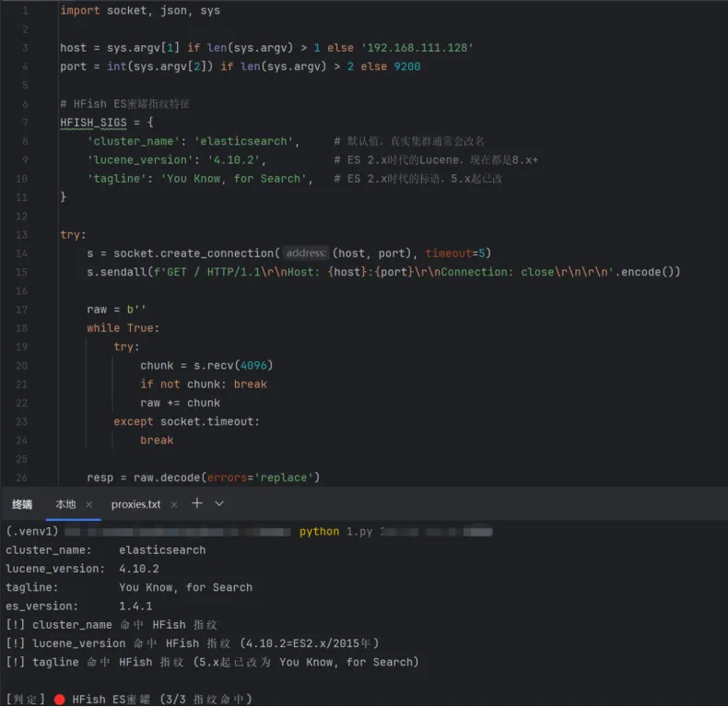The image size is (728, 707).
Task: Add a new terminal session with plus icon
Action: click(x=197, y=503)
